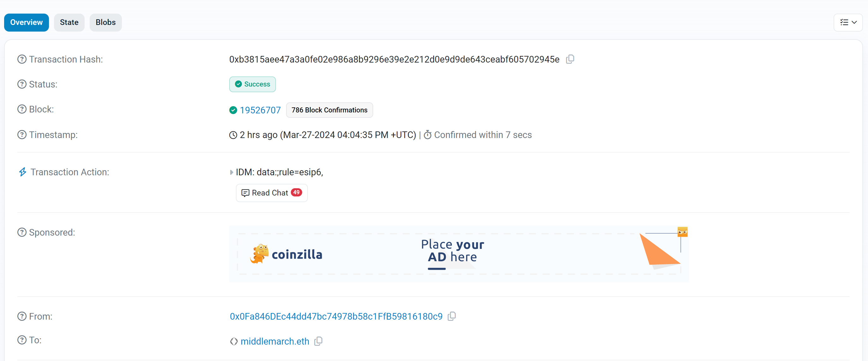
Task: Click the question mark icon next to From
Action: coord(21,316)
